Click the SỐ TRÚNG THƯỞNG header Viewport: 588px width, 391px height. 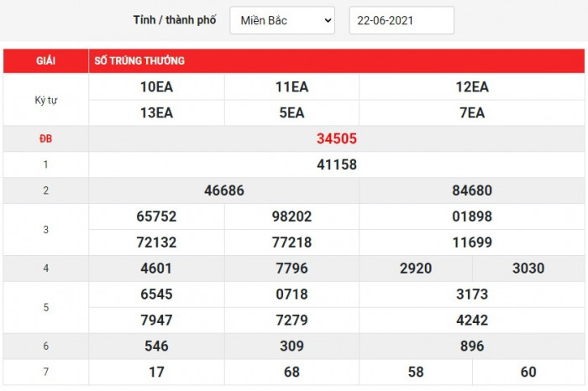[139, 61]
